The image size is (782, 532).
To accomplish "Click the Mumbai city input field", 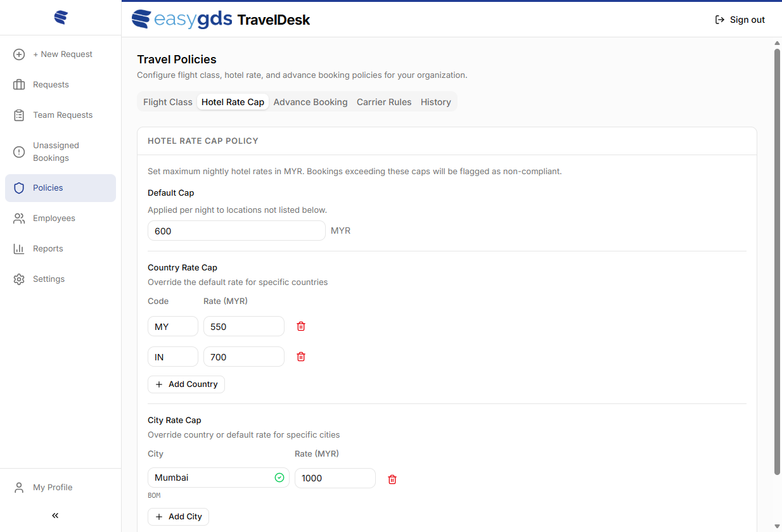I will pyautogui.click(x=212, y=478).
